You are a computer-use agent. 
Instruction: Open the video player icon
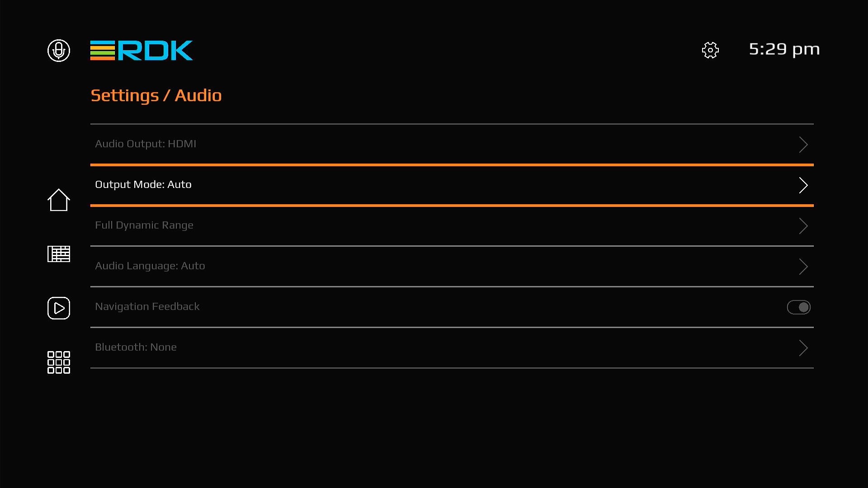coord(59,308)
